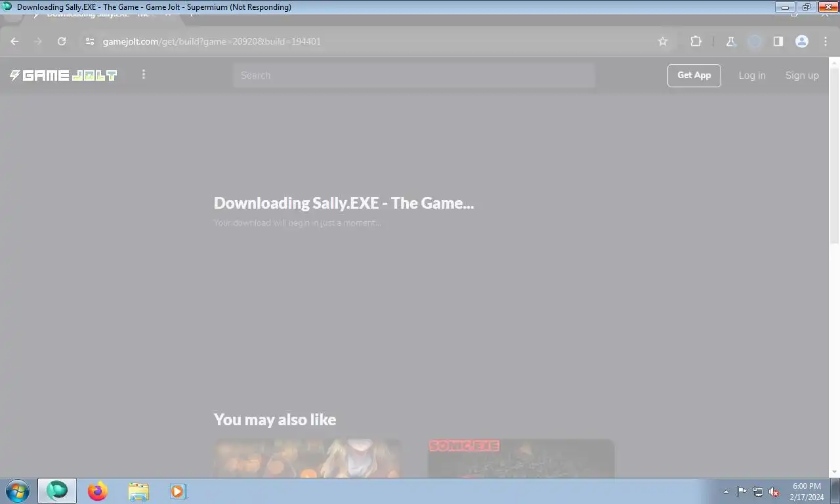Click the gamejolt.com address bar URL
Screen dimensions: 840x504
pos(211,41)
